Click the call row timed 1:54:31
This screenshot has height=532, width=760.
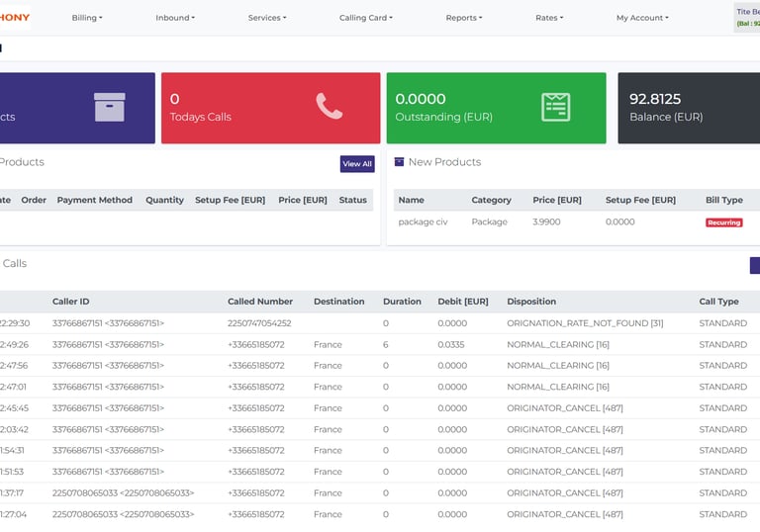pyautogui.click(x=380, y=451)
